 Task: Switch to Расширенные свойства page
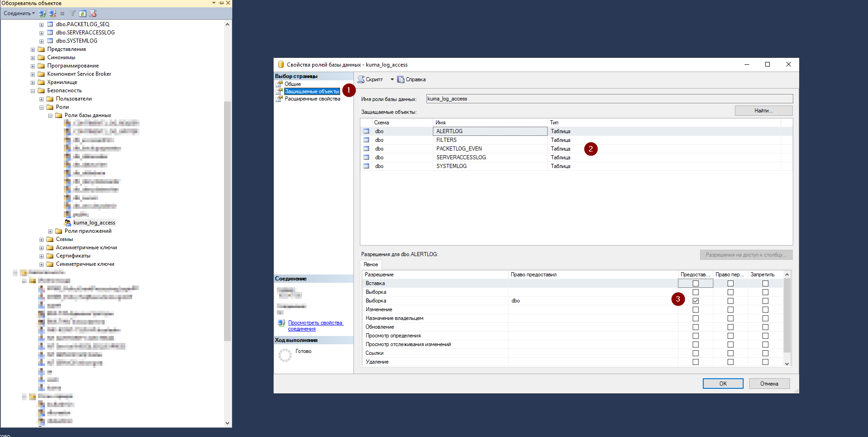[x=312, y=99]
